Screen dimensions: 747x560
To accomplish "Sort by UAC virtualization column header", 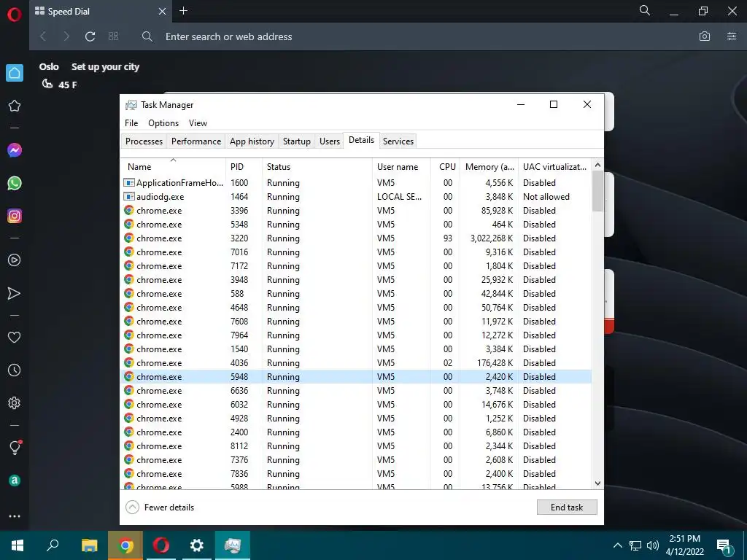I will [x=554, y=167].
